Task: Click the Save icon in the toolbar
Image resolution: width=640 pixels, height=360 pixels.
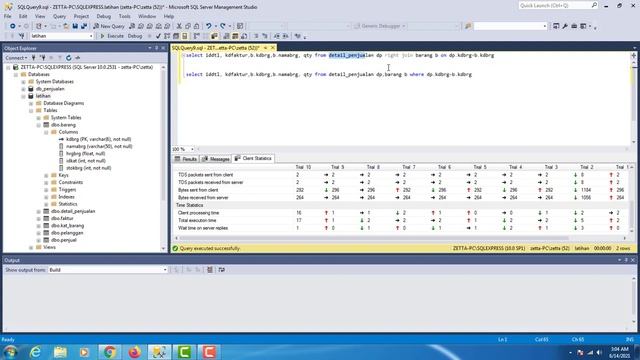Action: [75, 26]
